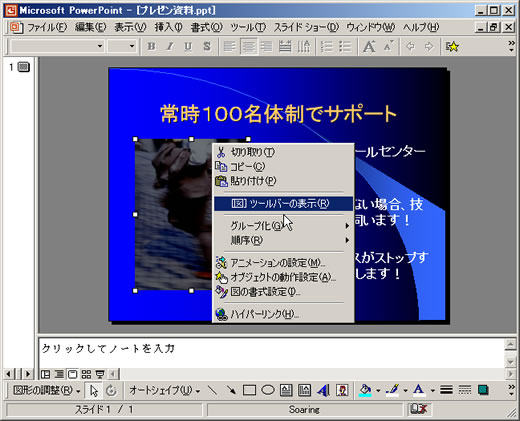The image size is (520, 421).
Task: Open 編集(E) menu
Action: click(x=90, y=27)
